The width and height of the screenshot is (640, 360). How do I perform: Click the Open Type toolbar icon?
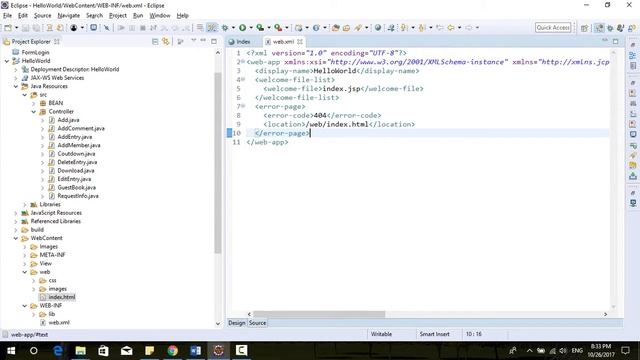[x=336, y=28]
